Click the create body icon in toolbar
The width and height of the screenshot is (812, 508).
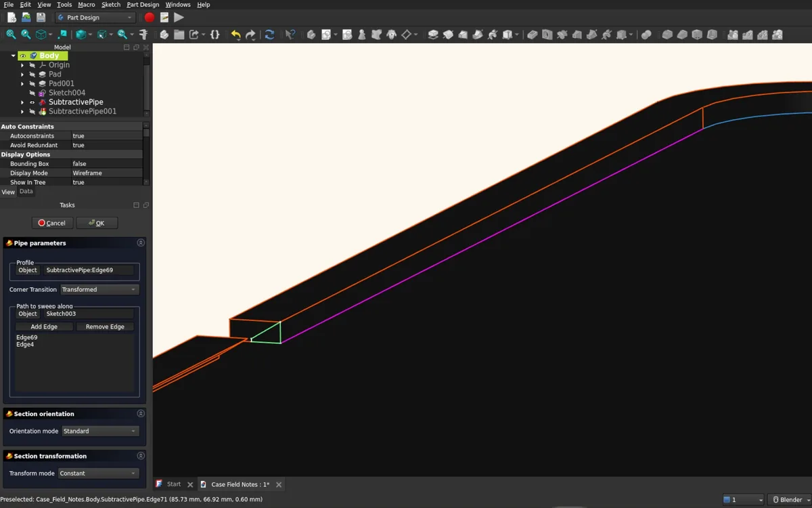[311, 35]
